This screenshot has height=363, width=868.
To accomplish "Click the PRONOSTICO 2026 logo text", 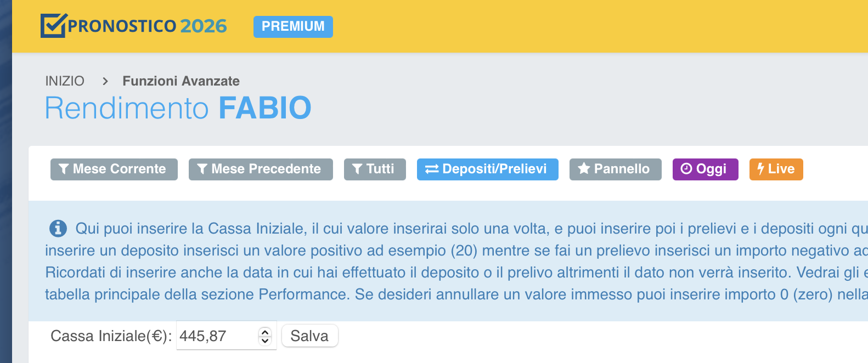I will (147, 26).
